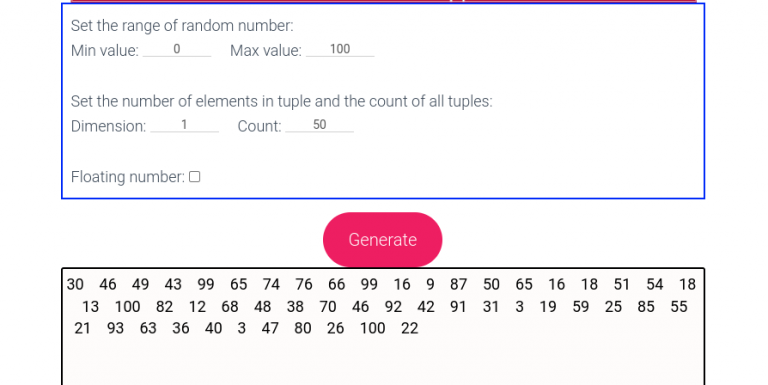Focus the Min value input field
The height and width of the screenshot is (385, 768).
coord(177,49)
